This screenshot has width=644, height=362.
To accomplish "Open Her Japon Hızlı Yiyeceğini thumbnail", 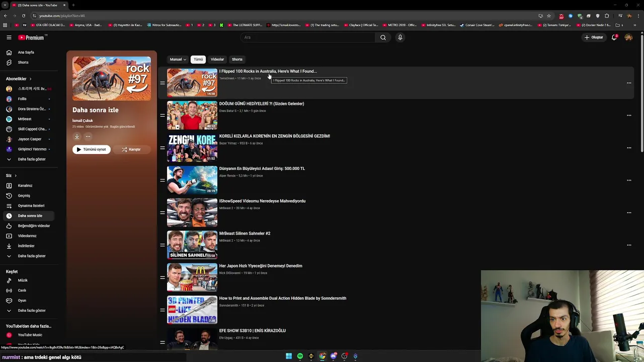I will point(192,277).
